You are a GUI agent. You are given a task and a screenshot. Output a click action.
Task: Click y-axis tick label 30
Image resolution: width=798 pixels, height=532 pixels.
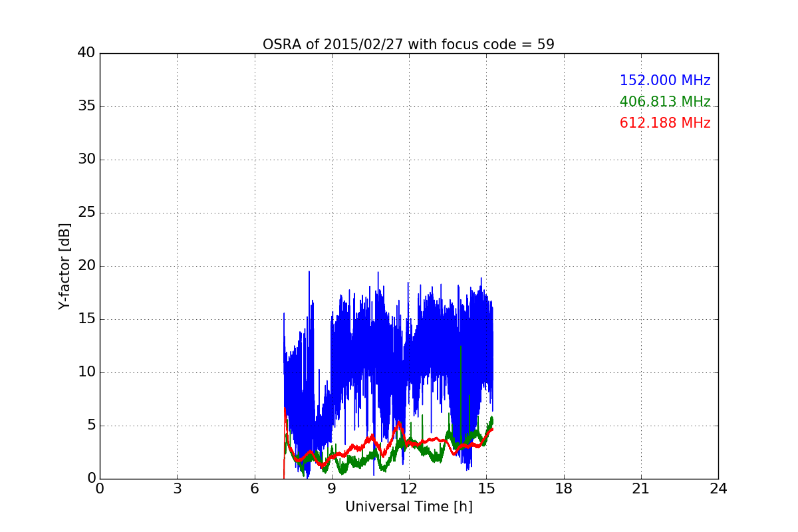tap(86, 160)
